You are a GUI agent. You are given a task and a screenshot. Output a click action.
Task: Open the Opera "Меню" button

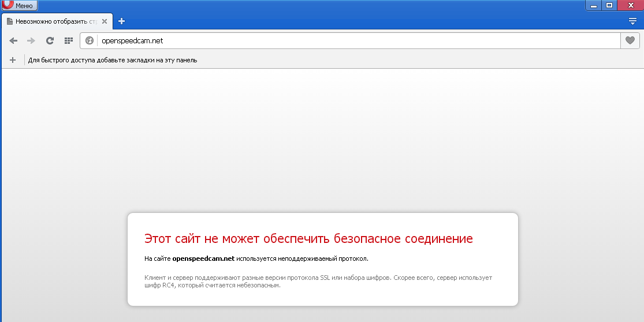point(20,6)
